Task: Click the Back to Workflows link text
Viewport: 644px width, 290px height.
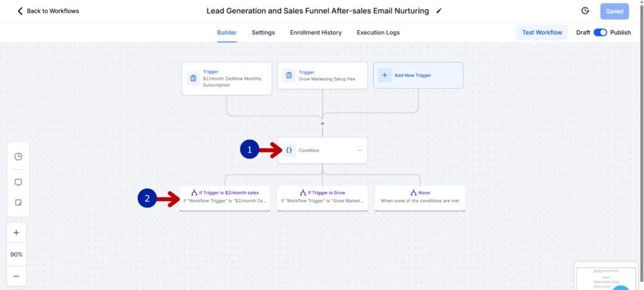Action: pyautogui.click(x=53, y=11)
